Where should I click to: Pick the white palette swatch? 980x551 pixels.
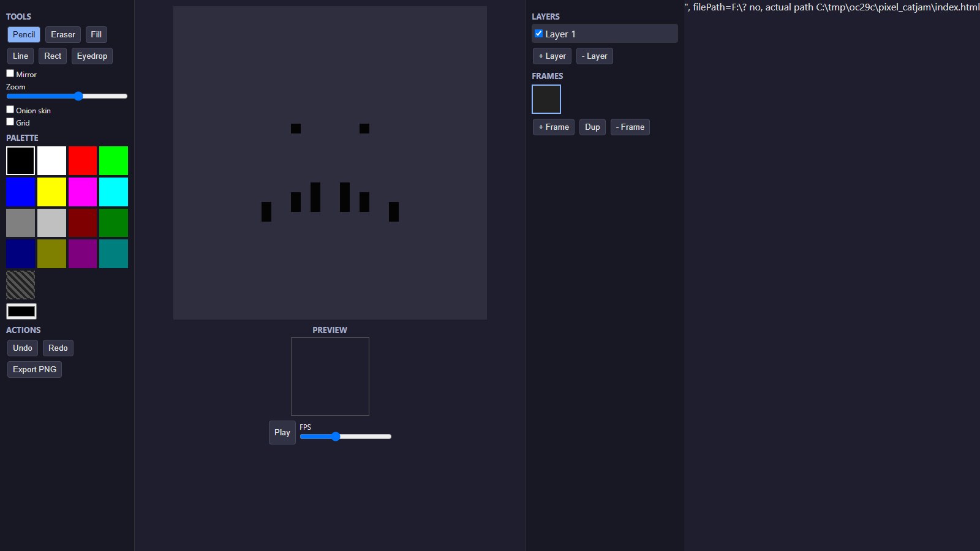coord(51,160)
